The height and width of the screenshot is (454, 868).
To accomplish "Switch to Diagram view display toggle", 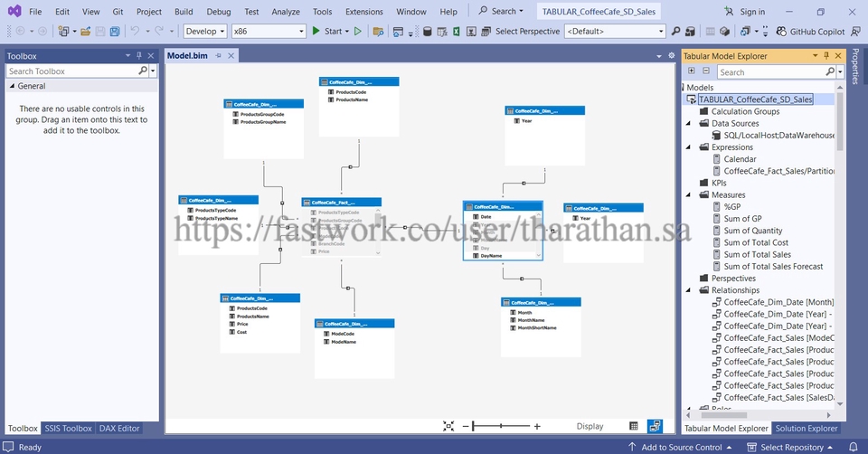I will click(x=655, y=426).
